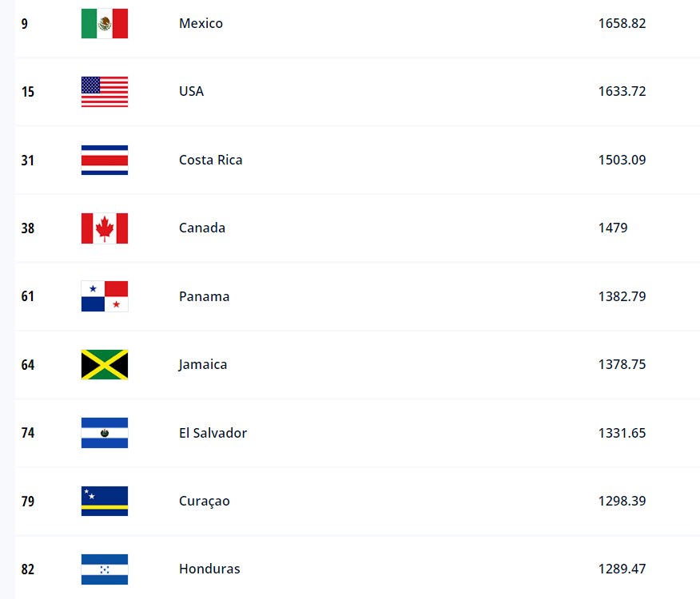
Task: Select the El Salvador flag
Action: (105, 433)
